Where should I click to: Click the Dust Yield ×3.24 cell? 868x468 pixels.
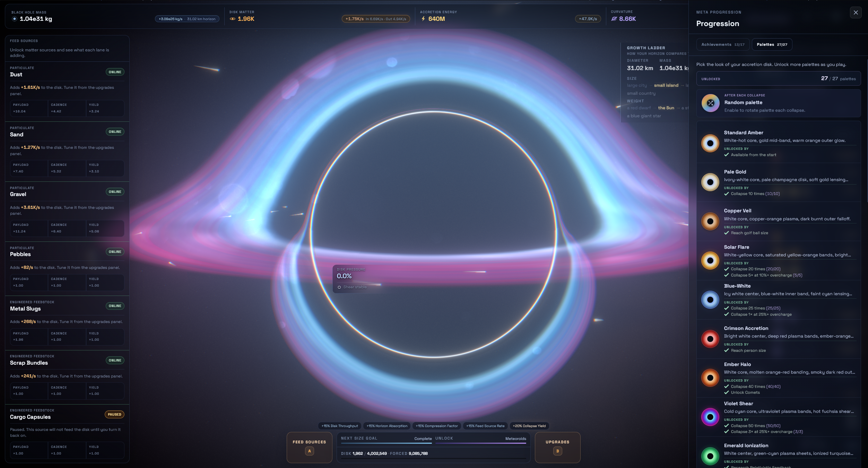click(x=105, y=108)
